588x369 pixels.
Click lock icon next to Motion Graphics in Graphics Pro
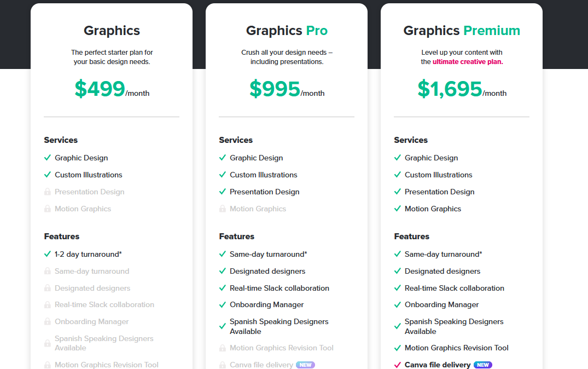223,209
